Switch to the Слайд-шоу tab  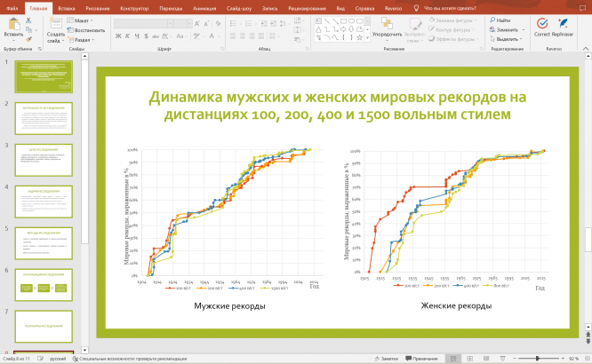pos(239,8)
